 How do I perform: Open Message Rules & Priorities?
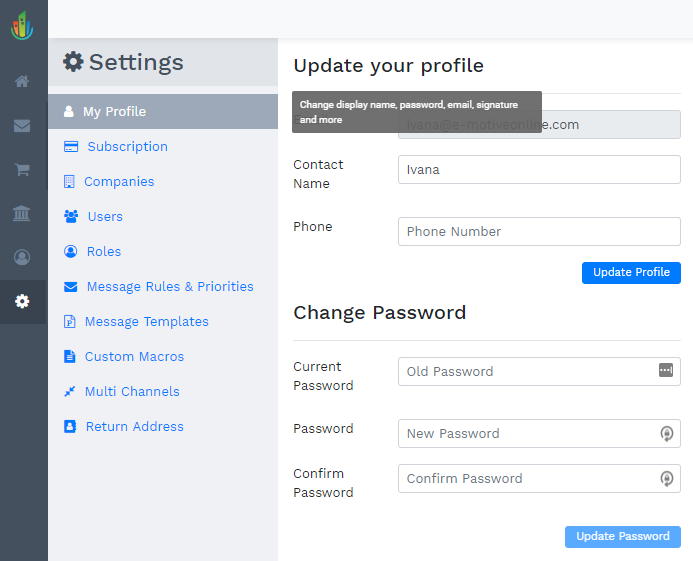(x=170, y=287)
